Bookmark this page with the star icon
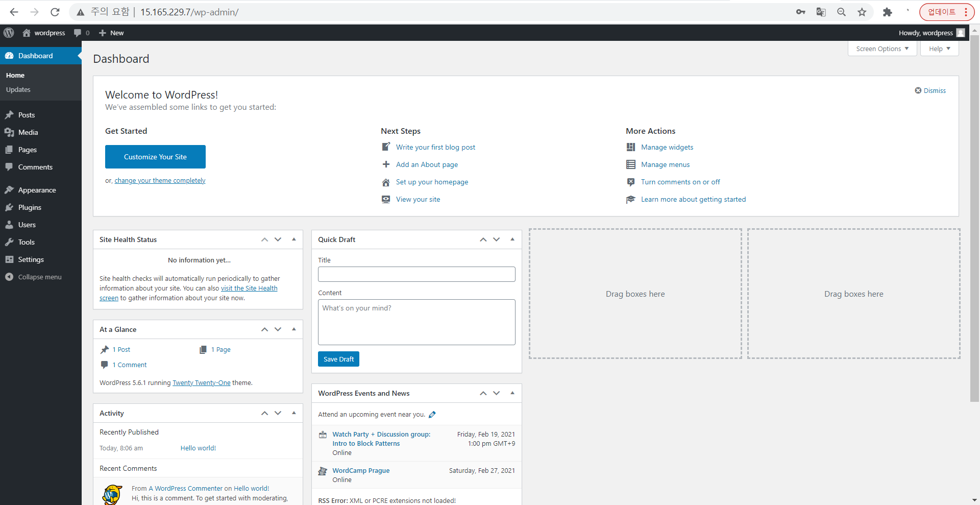The height and width of the screenshot is (505, 980). [x=862, y=12]
